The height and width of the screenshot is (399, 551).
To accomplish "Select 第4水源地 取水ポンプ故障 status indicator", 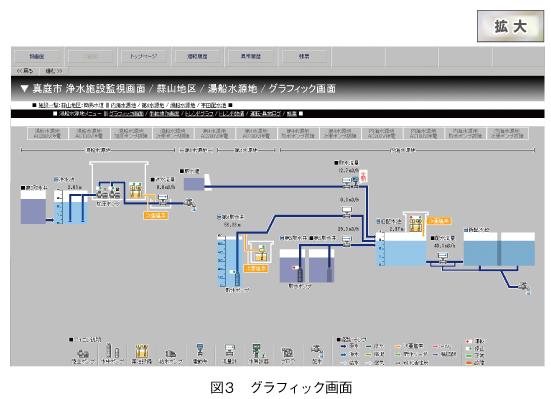I will pos(298,133).
